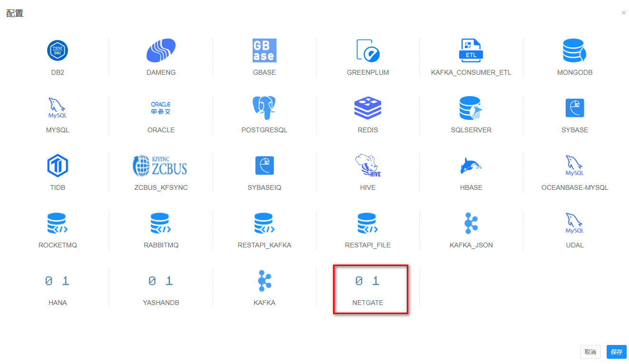Close the 配置 configuration dialog
The image size is (629, 364).
[x=623, y=13]
